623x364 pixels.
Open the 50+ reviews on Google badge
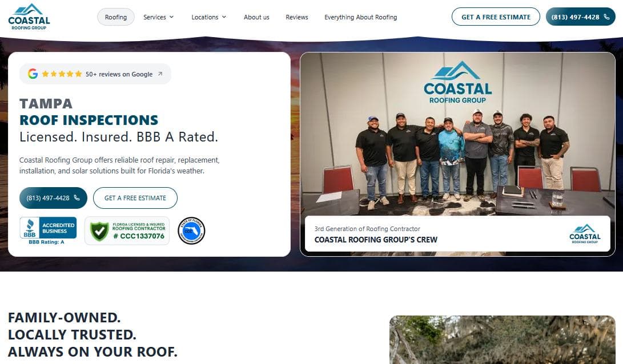(95, 74)
